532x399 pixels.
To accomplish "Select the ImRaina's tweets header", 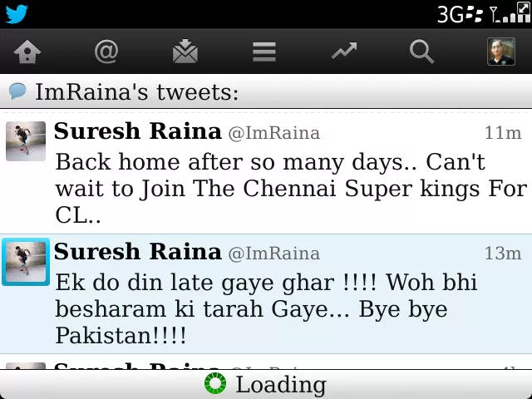I will pos(266,91).
